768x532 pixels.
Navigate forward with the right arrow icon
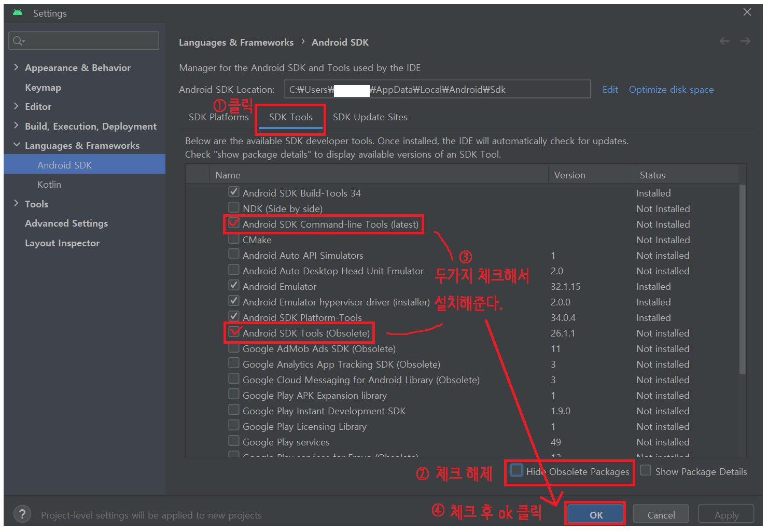745,41
